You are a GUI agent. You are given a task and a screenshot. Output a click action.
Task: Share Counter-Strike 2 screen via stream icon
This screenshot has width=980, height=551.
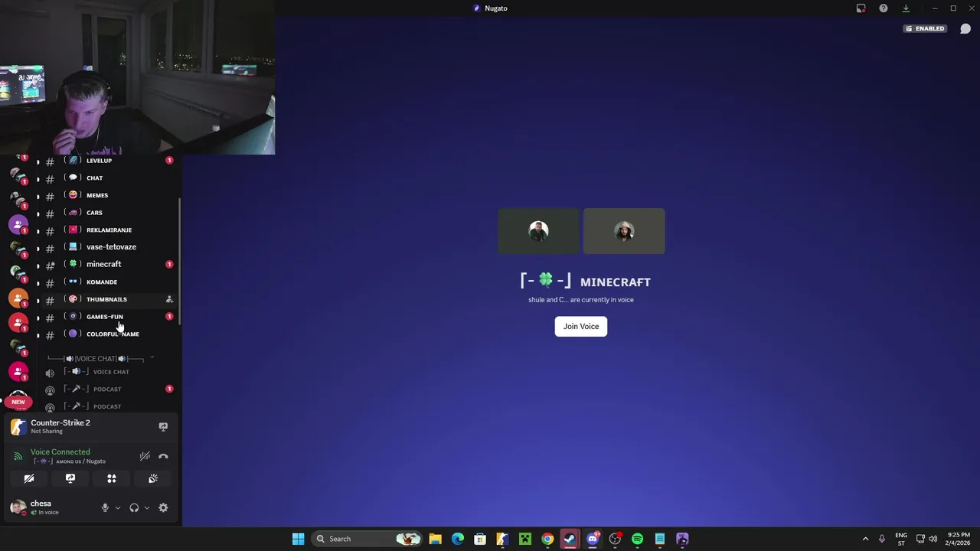point(163,426)
